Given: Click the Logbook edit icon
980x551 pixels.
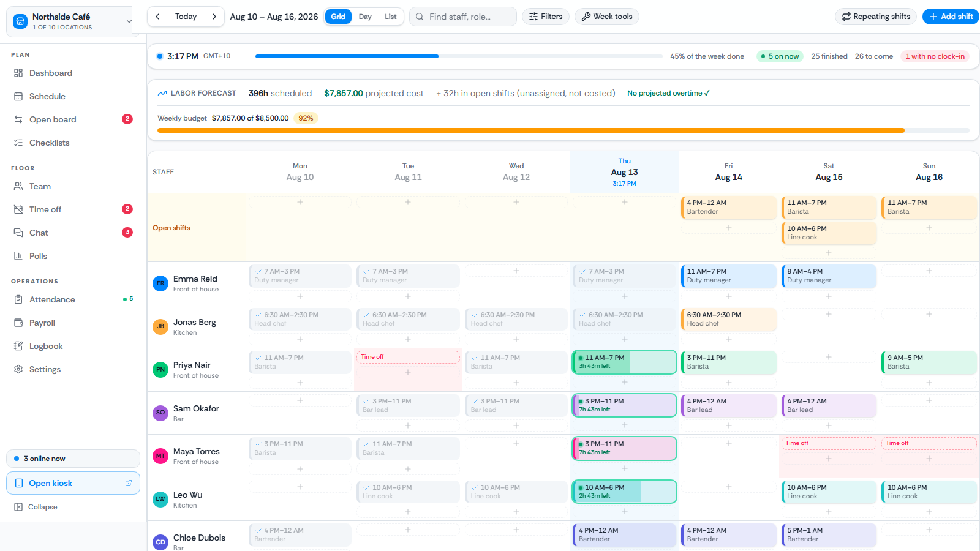Looking at the screenshot, I should pyautogui.click(x=18, y=346).
